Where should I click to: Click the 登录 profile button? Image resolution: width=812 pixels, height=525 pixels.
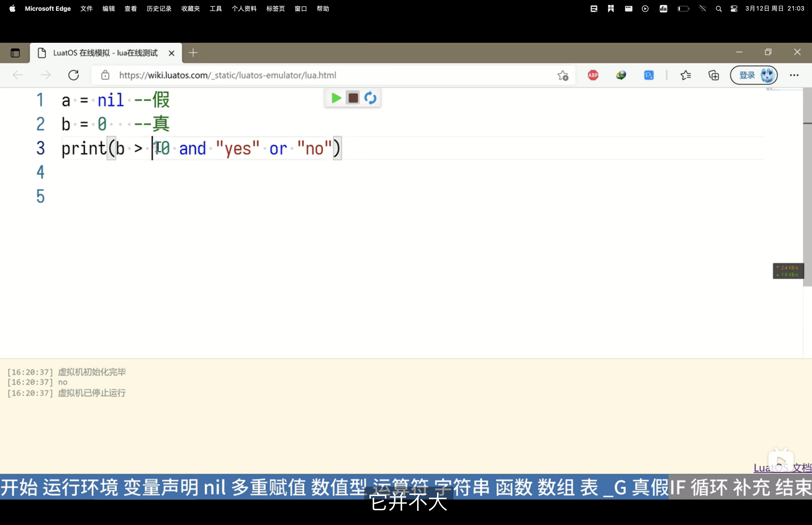tap(754, 75)
